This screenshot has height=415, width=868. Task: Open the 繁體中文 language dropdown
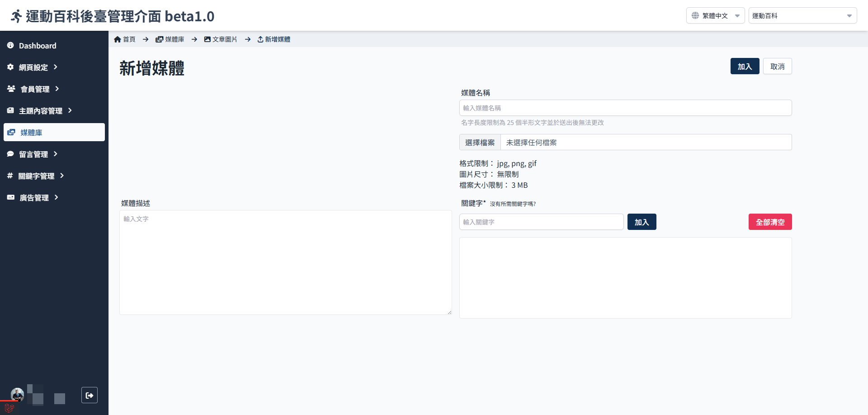click(x=715, y=15)
